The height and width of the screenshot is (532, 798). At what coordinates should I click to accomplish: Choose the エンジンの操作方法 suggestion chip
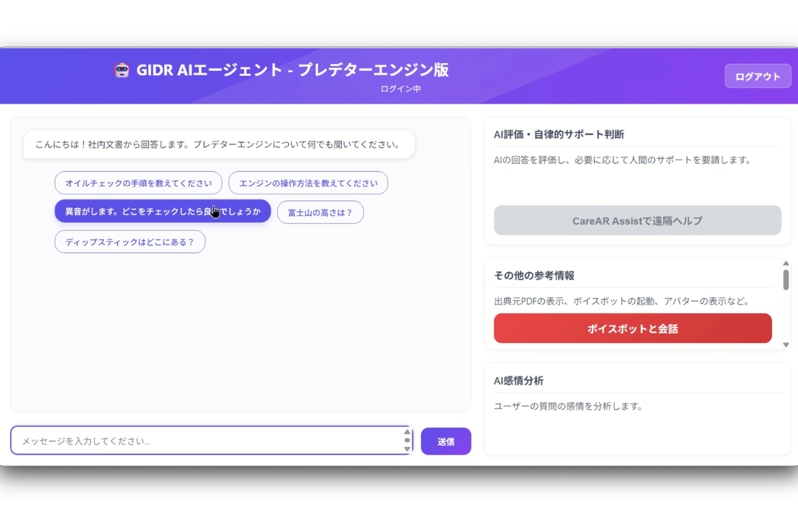(308, 183)
